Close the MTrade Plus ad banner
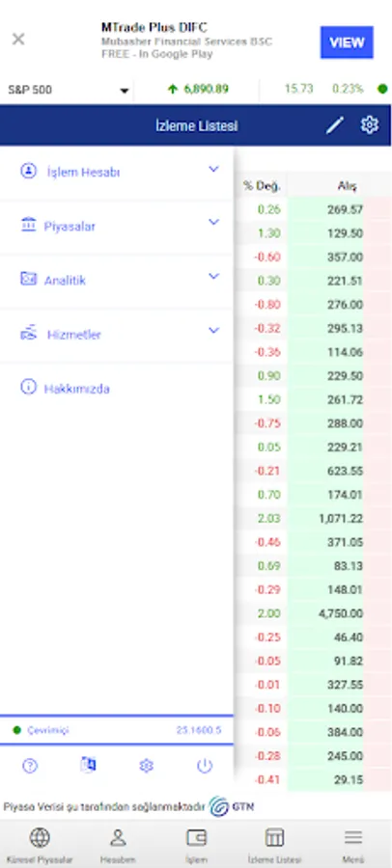 [18, 39]
